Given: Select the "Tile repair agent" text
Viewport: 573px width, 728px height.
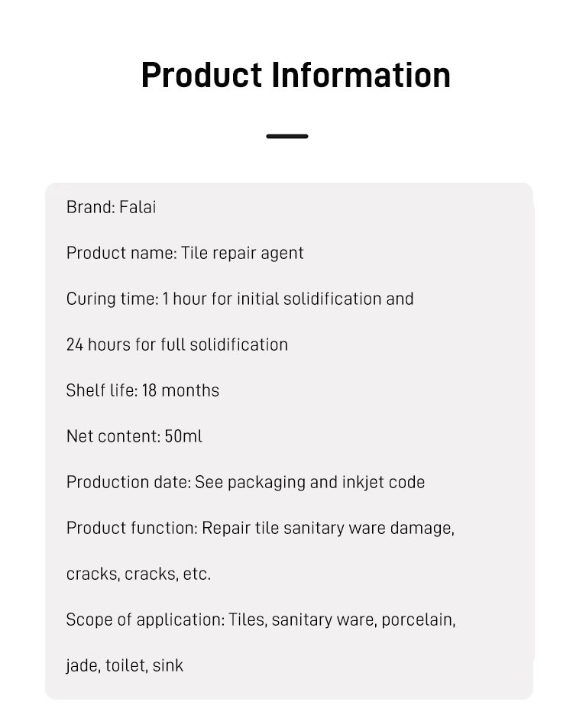Looking at the screenshot, I should [243, 253].
